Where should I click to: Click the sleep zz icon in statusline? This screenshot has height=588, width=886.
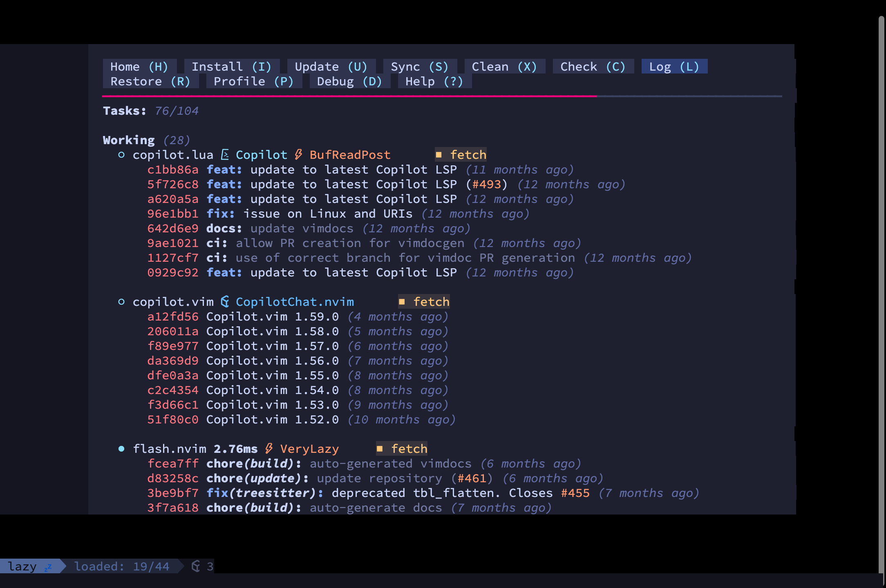pos(48,567)
